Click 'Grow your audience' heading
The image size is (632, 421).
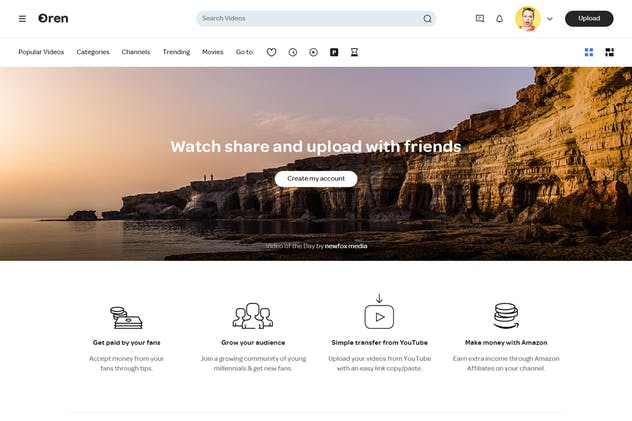(x=253, y=342)
